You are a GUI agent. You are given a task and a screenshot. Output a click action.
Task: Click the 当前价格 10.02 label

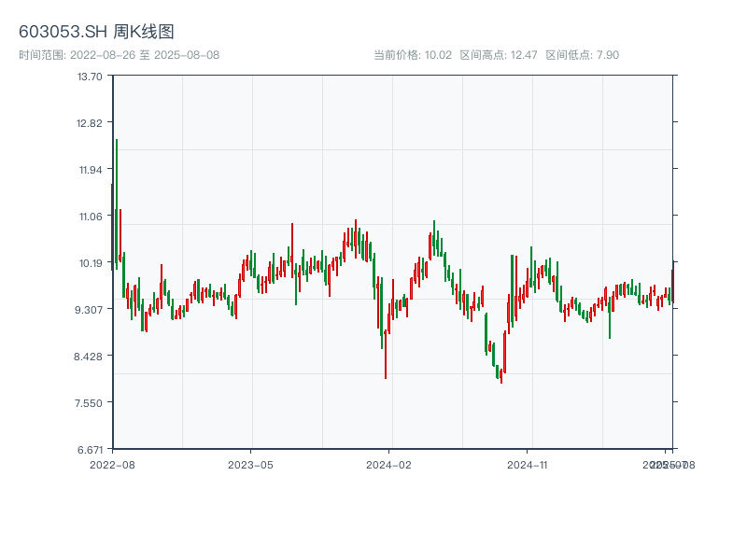coord(413,55)
